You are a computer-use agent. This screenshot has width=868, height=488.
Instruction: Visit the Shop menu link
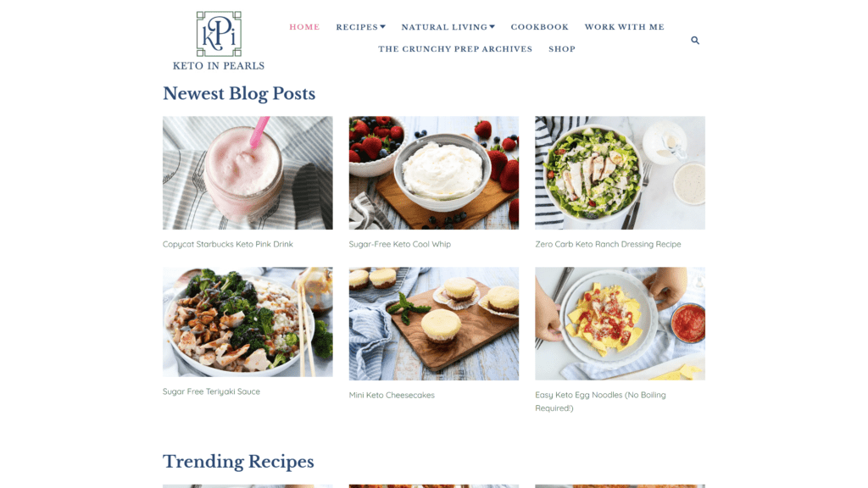click(562, 49)
